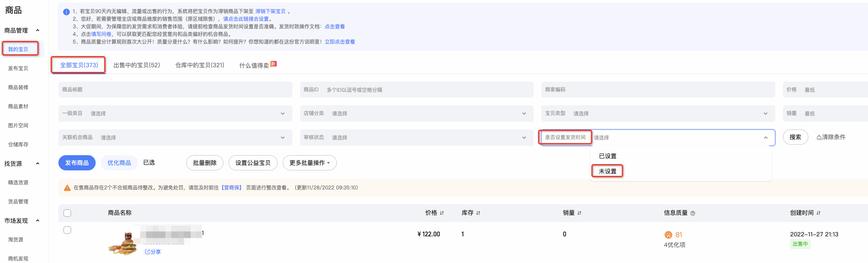Click the 价格 最低 input field
Viewport: 868px width, 263px height.
(x=825, y=90)
